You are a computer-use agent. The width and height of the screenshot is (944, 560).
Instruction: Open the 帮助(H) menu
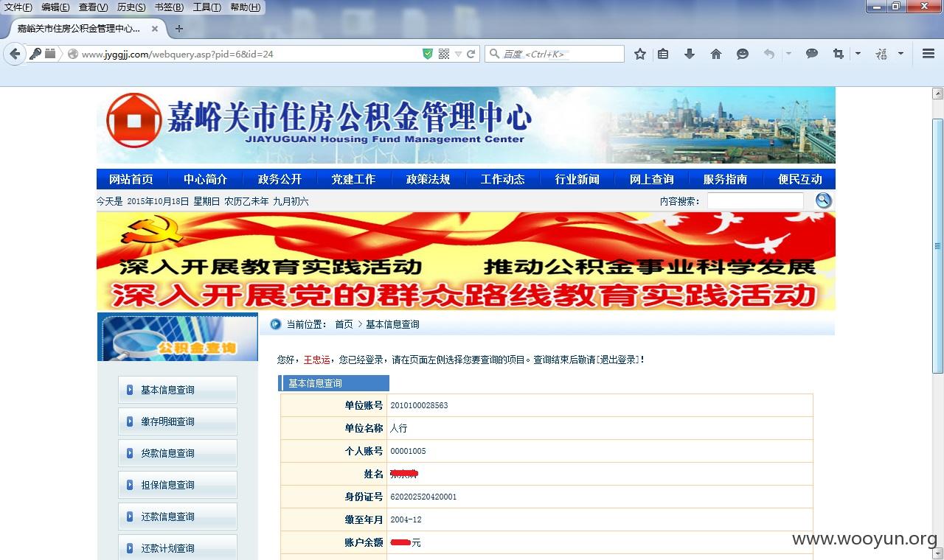point(245,7)
